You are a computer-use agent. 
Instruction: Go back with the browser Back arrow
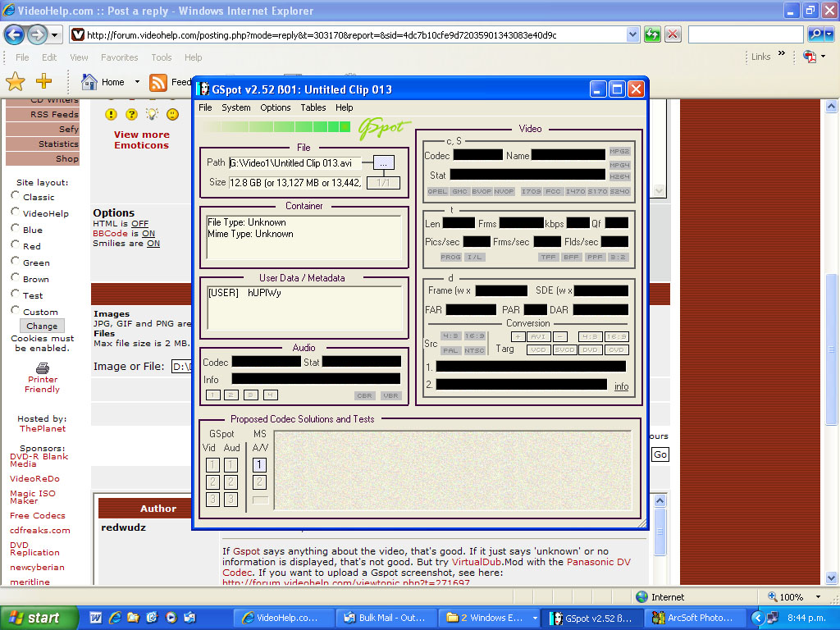(x=15, y=35)
